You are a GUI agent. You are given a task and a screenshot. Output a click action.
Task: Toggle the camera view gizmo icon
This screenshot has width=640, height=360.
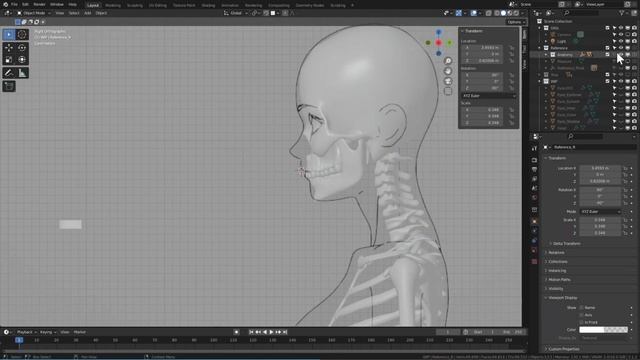coord(448,81)
